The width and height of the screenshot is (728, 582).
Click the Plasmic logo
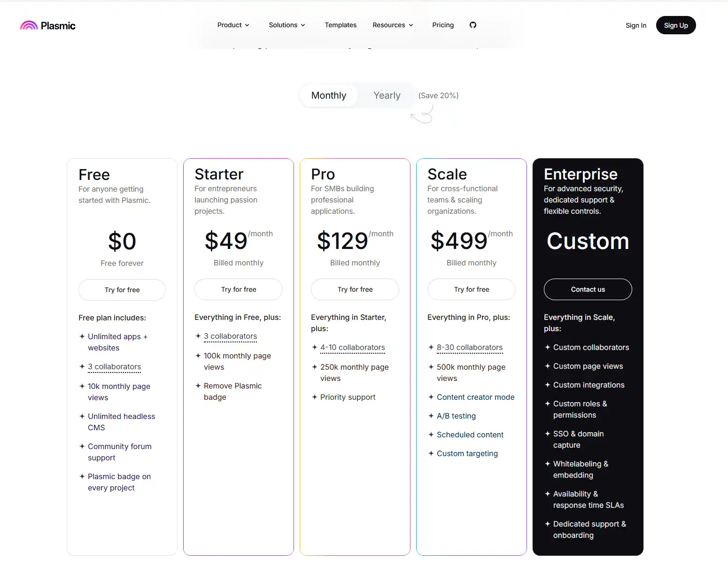point(47,25)
